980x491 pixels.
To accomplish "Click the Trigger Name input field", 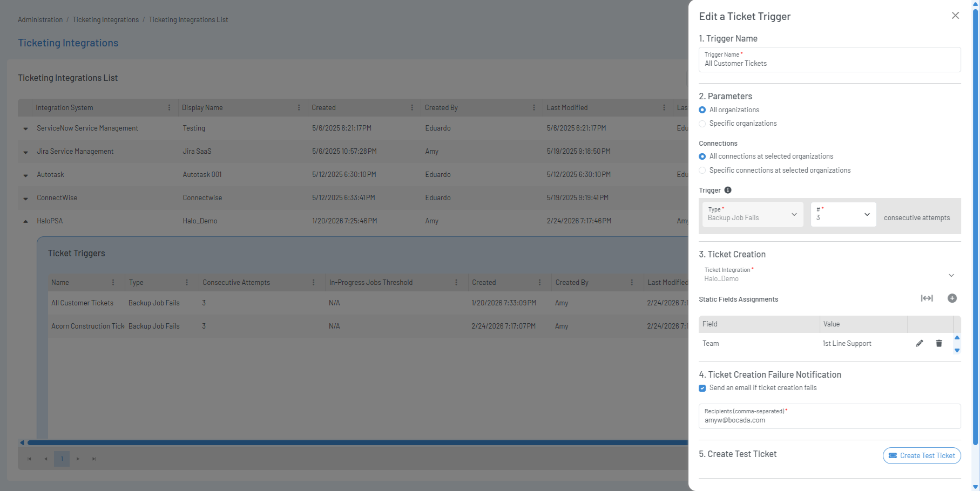I will click(x=830, y=59).
